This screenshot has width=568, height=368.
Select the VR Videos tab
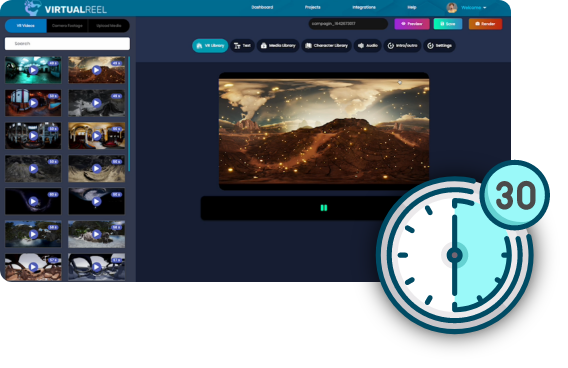click(x=26, y=26)
